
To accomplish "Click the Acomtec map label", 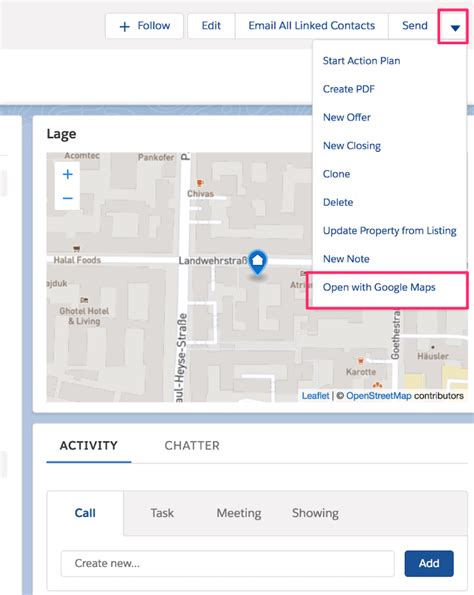I will coord(82,156).
